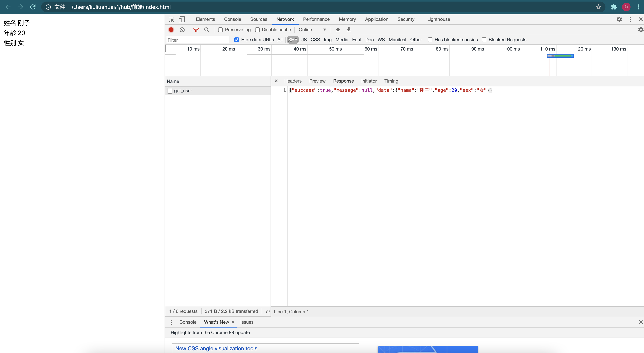Select the JS resource type filter

pyautogui.click(x=304, y=40)
